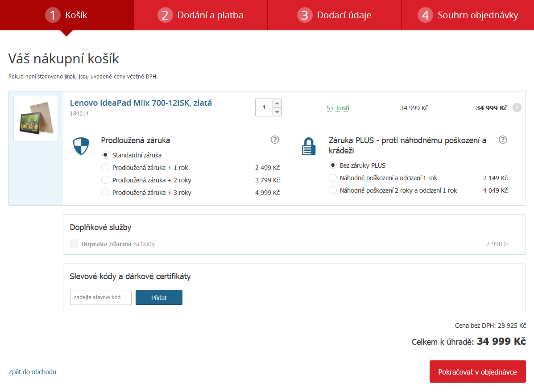Click the 4 049 Kč insurance price

(495, 190)
